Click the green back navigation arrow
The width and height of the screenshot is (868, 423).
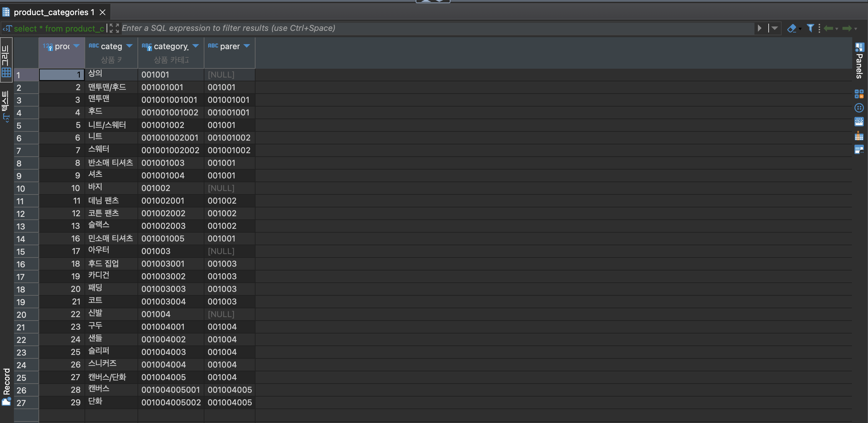tap(828, 28)
